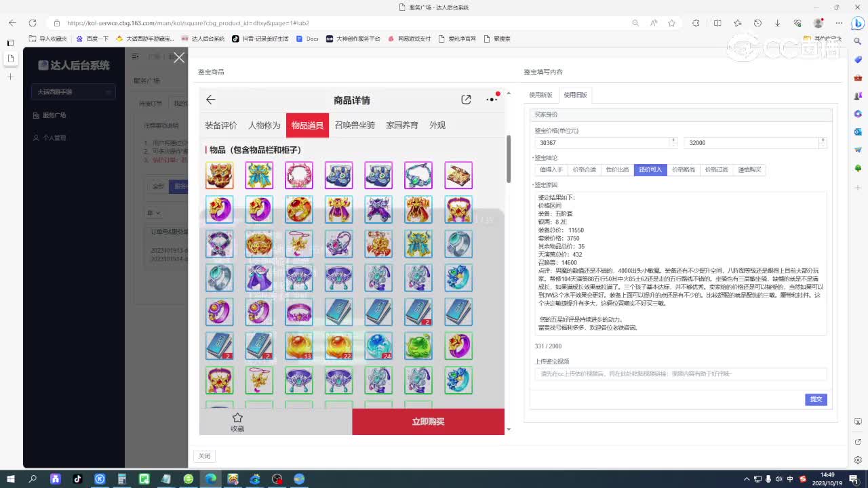Open the share icon in 商品详情 header

466,100
